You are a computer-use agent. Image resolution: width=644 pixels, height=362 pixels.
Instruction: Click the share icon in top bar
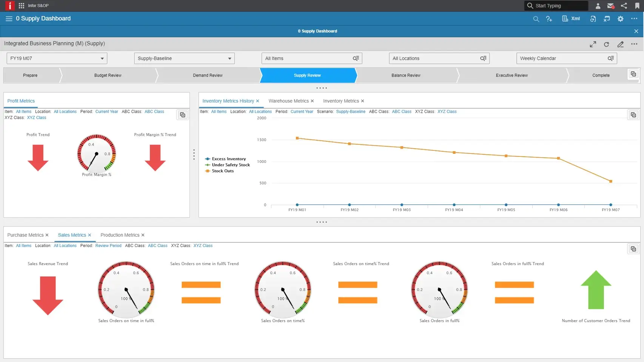(x=624, y=6)
